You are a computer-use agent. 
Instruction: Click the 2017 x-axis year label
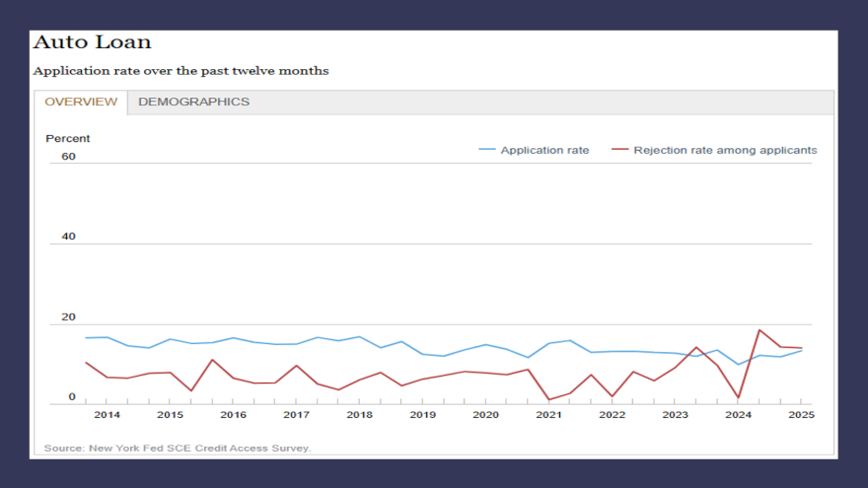coord(296,415)
